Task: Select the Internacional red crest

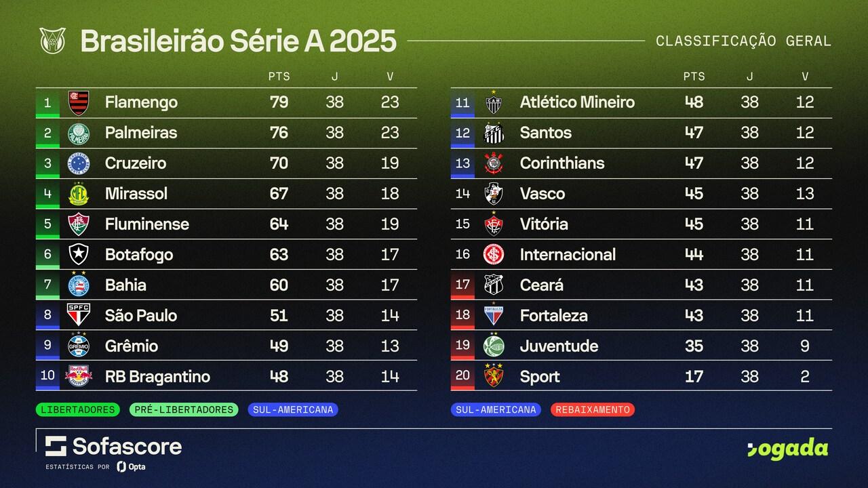Action: point(494,255)
